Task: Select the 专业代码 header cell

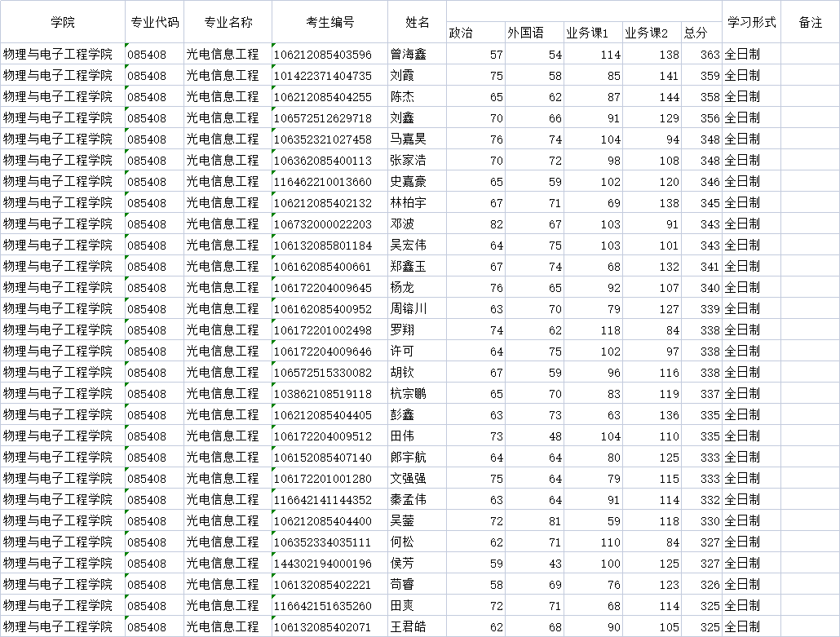Action: 154,22
